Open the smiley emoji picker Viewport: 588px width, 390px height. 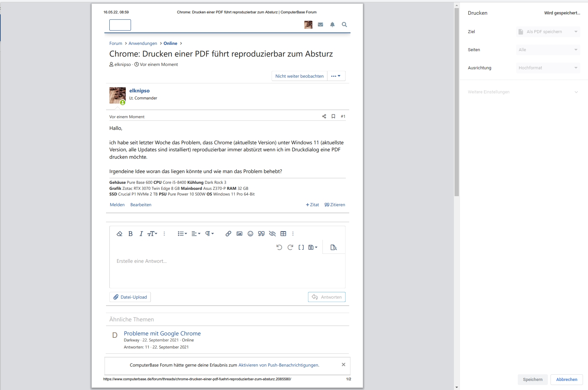(250, 234)
